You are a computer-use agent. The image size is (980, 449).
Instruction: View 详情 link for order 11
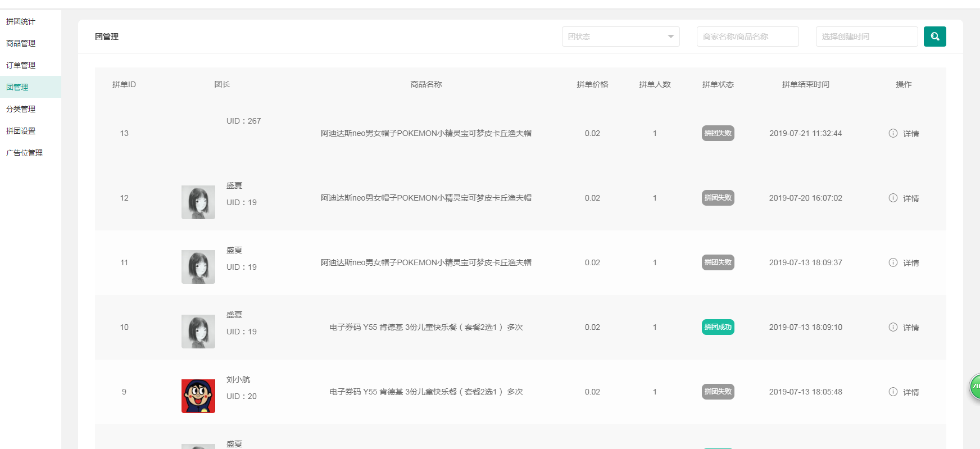pos(910,263)
